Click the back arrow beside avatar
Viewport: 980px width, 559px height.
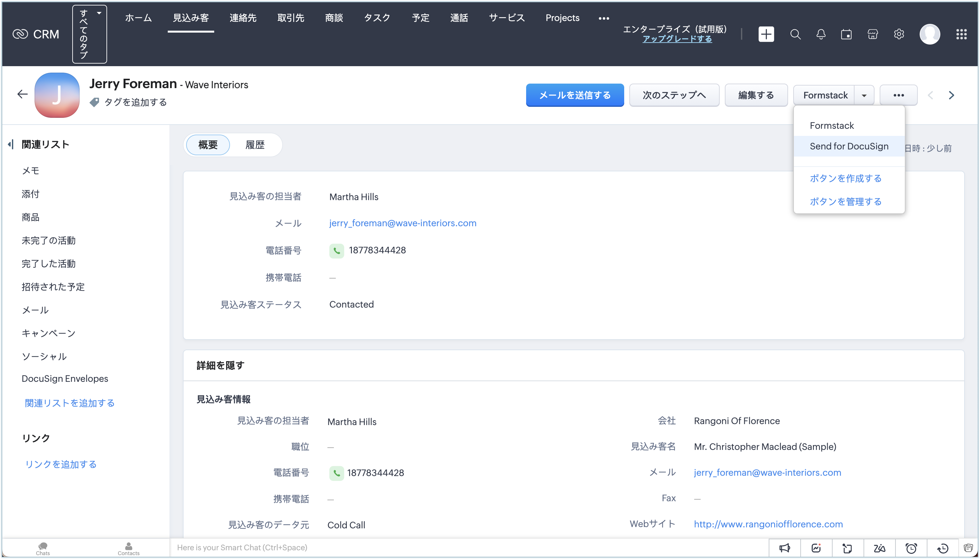[22, 95]
